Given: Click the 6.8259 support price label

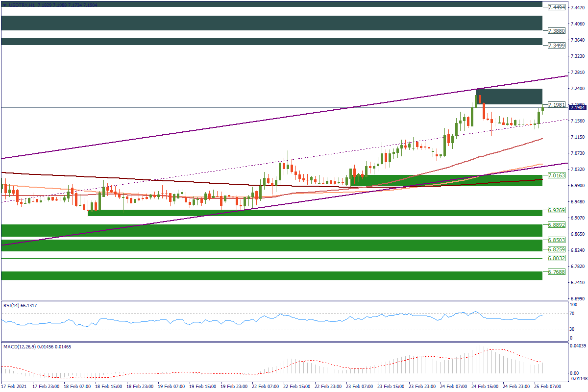Looking at the screenshot, I should pyautogui.click(x=557, y=249).
